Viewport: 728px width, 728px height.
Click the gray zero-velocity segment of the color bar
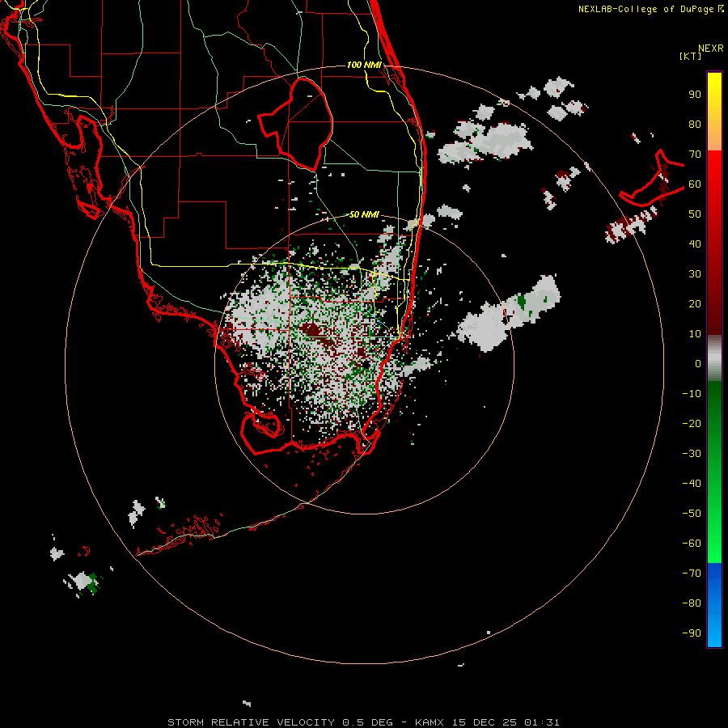point(714,358)
